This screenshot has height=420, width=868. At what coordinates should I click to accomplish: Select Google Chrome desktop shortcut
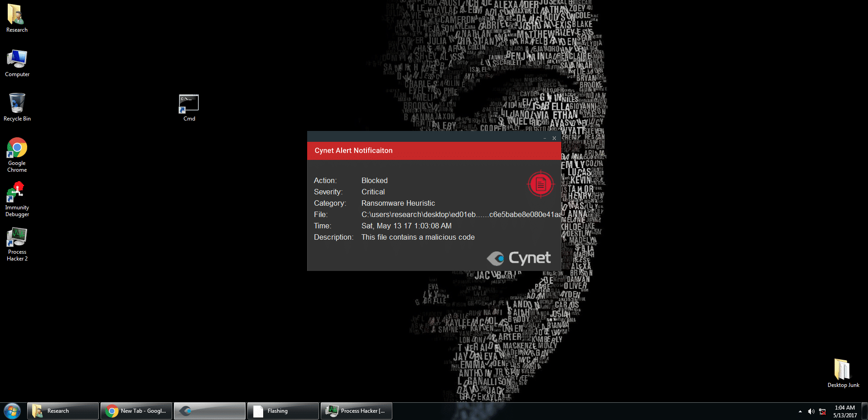pyautogui.click(x=17, y=154)
